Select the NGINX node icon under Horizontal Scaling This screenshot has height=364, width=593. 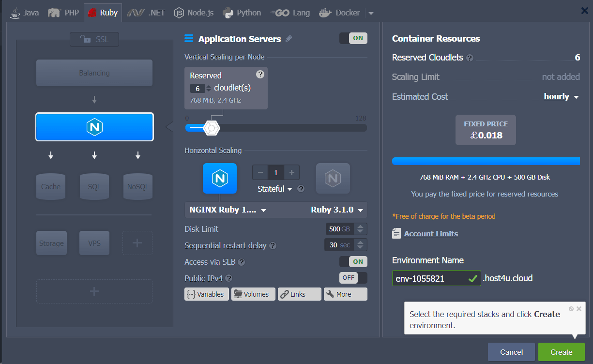click(220, 178)
